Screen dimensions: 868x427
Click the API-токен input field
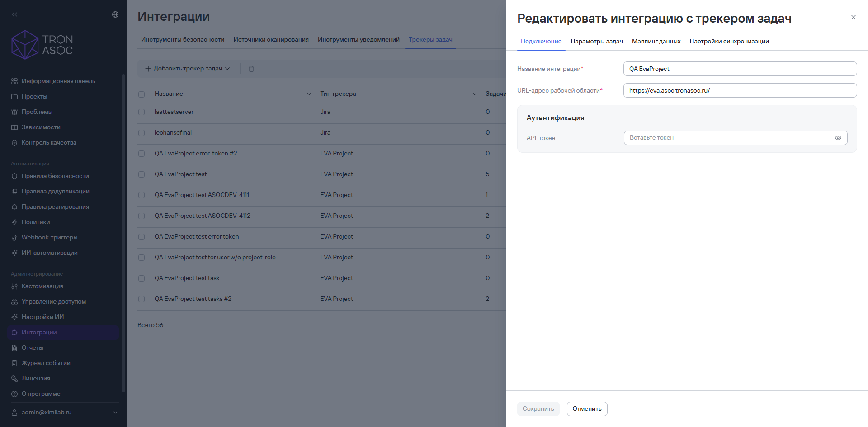click(x=736, y=138)
